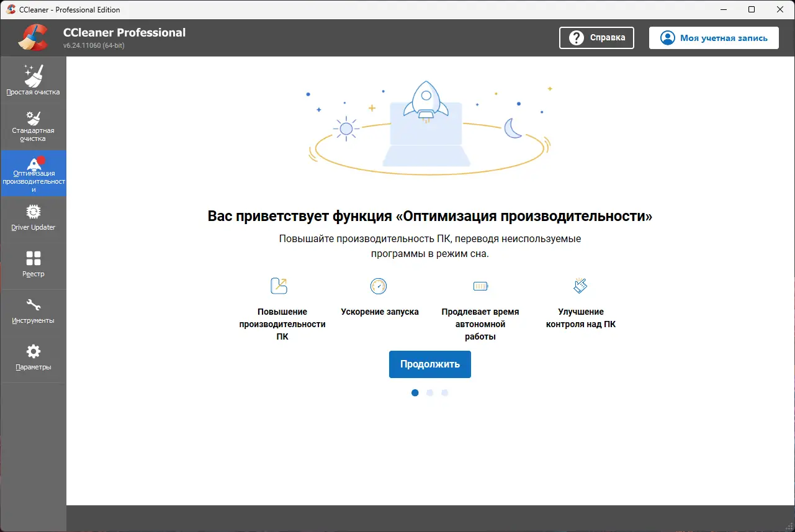The image size is (795, 532).
Task: Switch to Стандартная очистка
Action: (x=33, y=126)
